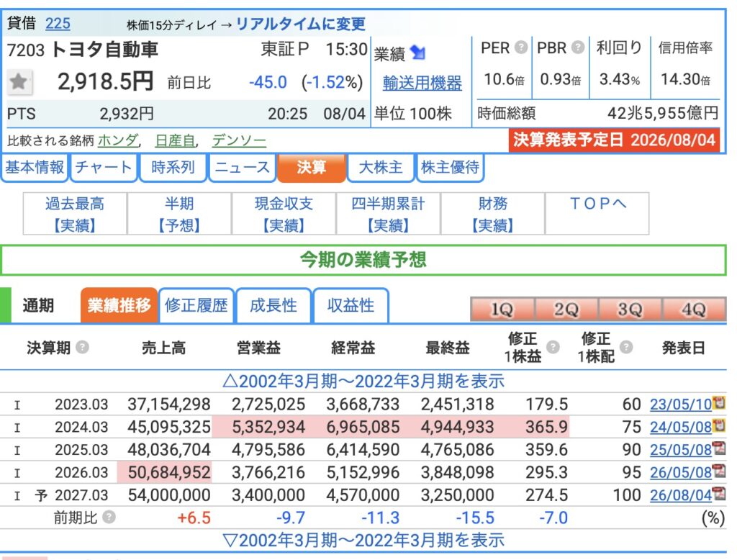737x560 pixels.
Task: Add Toyota to favorites with star icon
Action: tap(19, 82)
